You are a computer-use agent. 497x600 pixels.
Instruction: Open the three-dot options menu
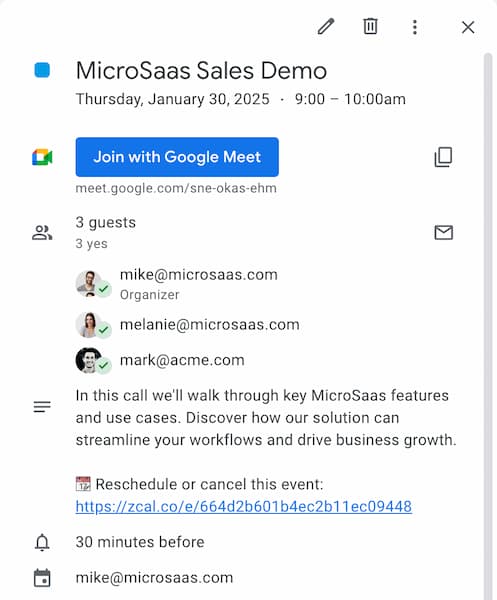click(414, 27)
